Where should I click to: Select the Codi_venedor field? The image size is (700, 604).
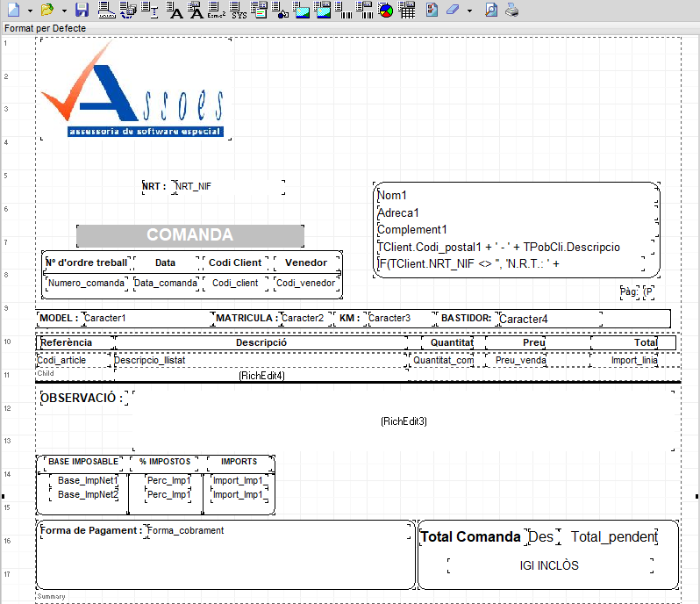tap(306, 283)
